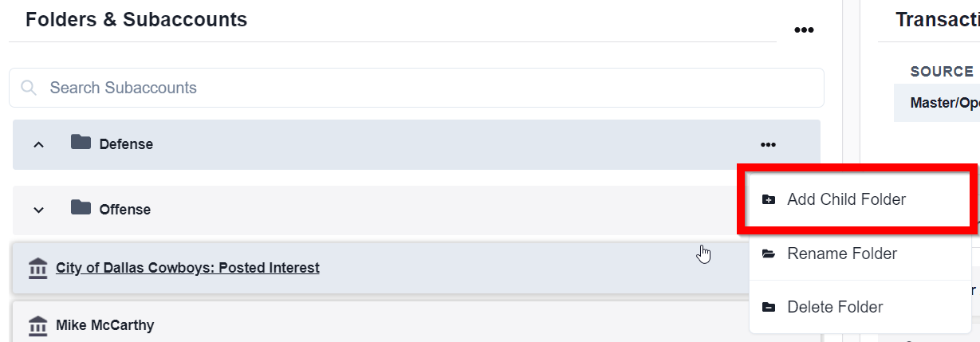Viewport: 980px width, 342px height.
Task: Select Add Child Folder menu option
Action: point(846,199)
